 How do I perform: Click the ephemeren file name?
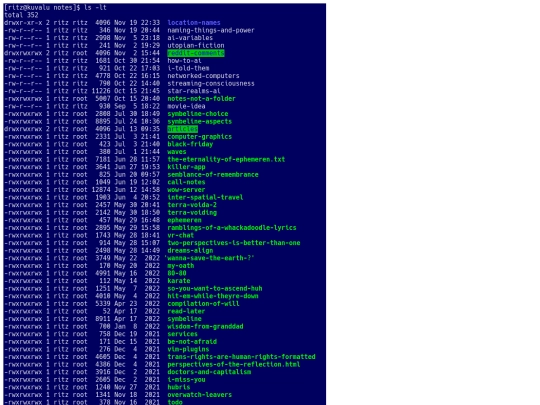(x=184, y=220)
